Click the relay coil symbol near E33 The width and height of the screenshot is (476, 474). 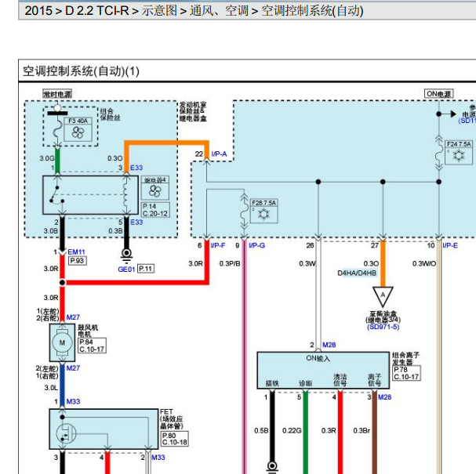[126, 195]
